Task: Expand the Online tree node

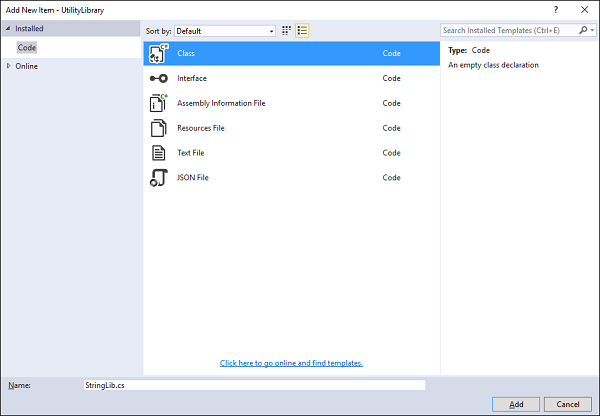Action: (8, 66)
